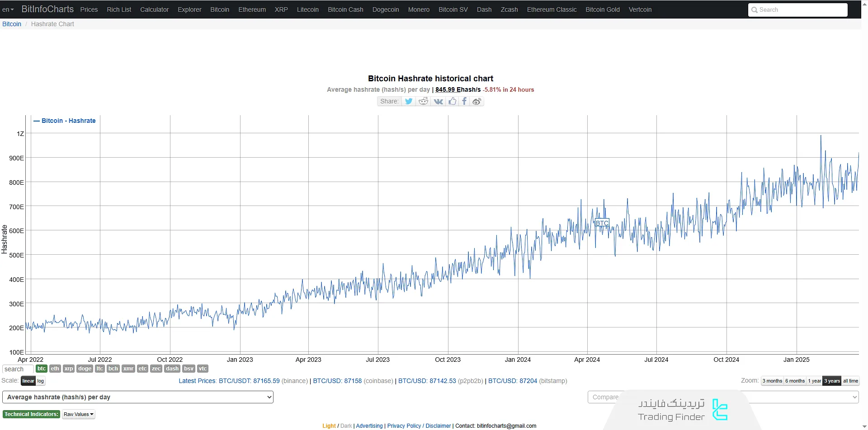Open the Rich List menu item

click(x=119, y=9)
